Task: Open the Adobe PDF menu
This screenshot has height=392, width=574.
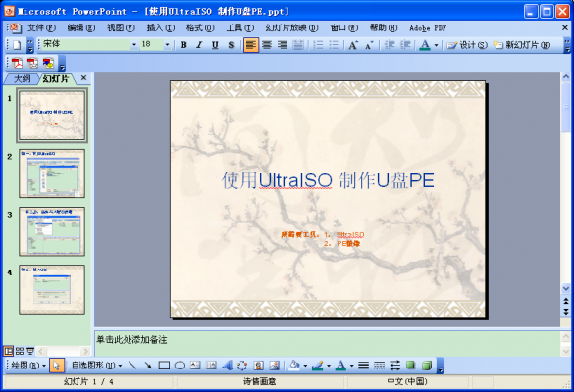Action: (x=428, y=28)
